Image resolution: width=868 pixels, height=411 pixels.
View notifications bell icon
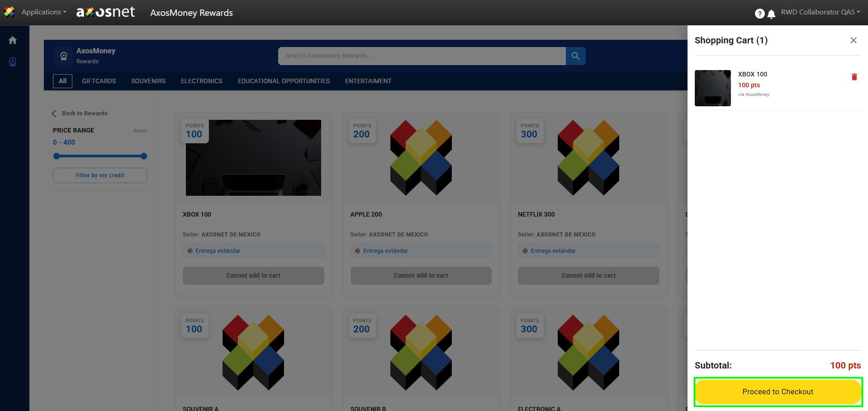771,14
